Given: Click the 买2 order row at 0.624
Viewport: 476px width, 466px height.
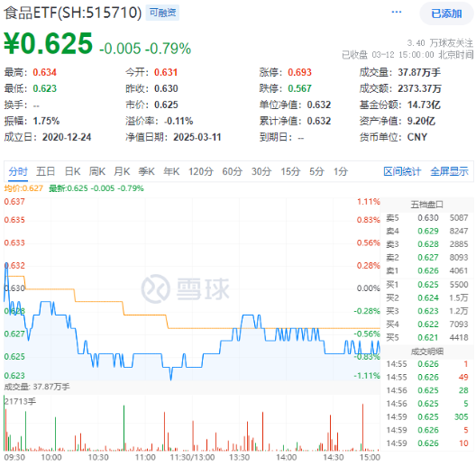Looking at the screenshot, I should pos(426,298).
